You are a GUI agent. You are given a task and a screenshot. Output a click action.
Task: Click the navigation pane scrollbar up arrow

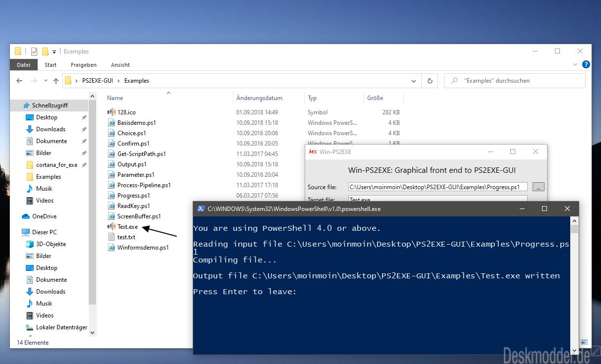point(92,95)
